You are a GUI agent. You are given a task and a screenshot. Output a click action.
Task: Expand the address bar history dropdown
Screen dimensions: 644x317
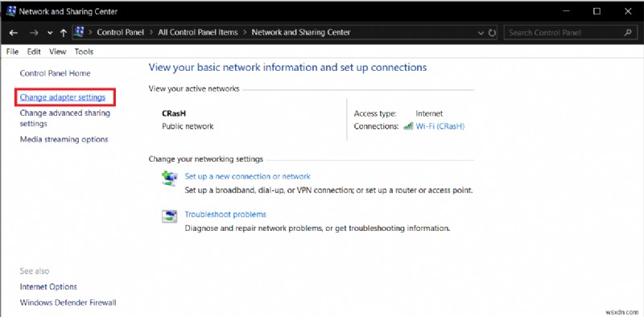481,33
